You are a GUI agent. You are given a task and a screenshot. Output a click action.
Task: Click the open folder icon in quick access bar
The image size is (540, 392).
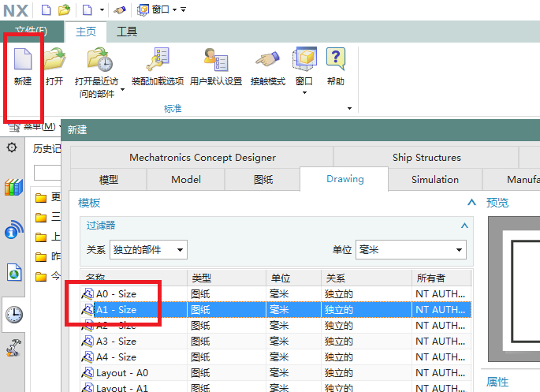64,10
